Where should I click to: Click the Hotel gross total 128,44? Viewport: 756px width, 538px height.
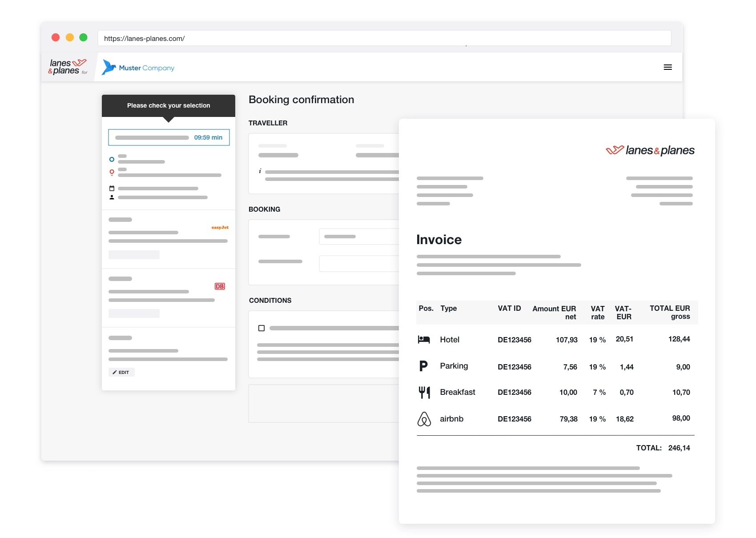679,339
